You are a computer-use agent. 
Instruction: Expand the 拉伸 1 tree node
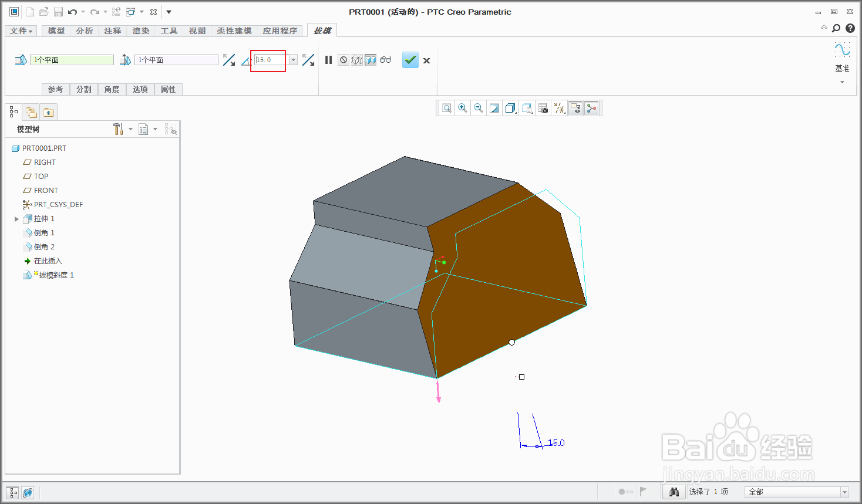click(16, 219)
